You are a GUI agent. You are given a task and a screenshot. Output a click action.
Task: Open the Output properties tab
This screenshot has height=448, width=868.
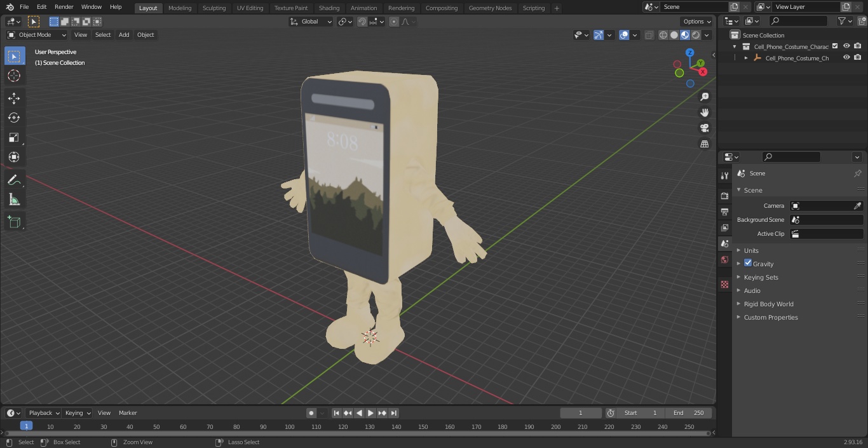coord(724,212)
